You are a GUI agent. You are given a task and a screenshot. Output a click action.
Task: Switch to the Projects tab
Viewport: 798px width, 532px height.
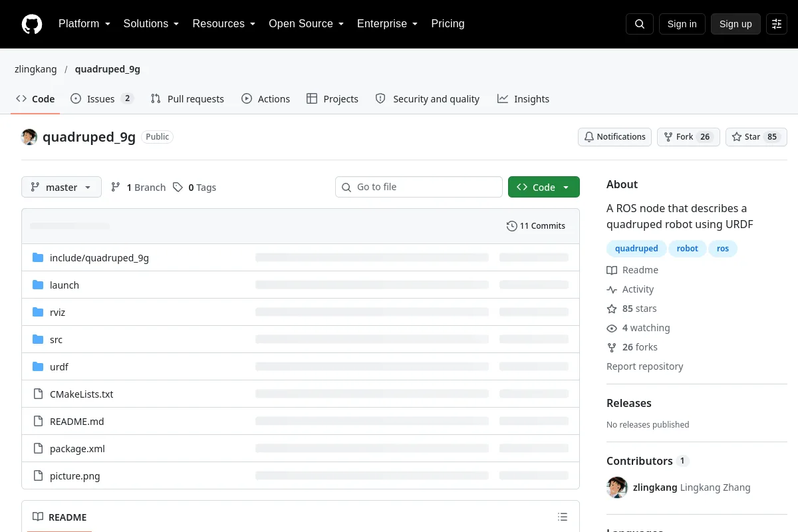(332, 99)
